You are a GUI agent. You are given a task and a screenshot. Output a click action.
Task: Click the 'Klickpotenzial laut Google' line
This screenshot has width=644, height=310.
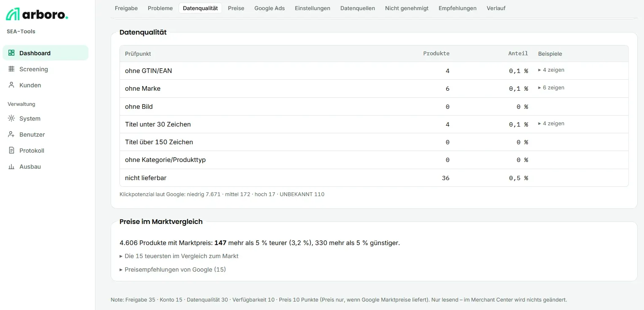pos(222,194)
